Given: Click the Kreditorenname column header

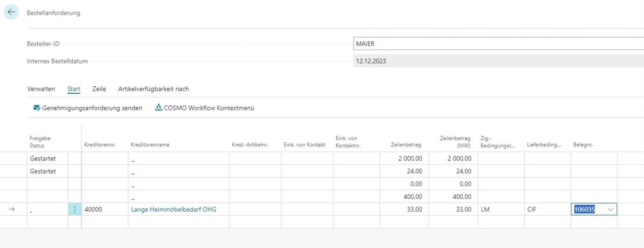Looking at the screenshot, I should click(x=150, y=145).
